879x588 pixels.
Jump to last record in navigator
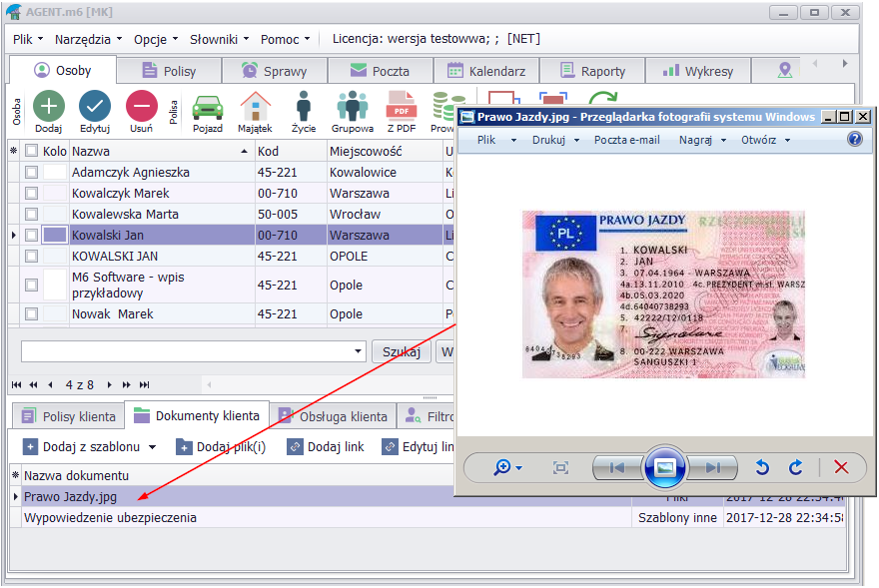click(144, 385)
